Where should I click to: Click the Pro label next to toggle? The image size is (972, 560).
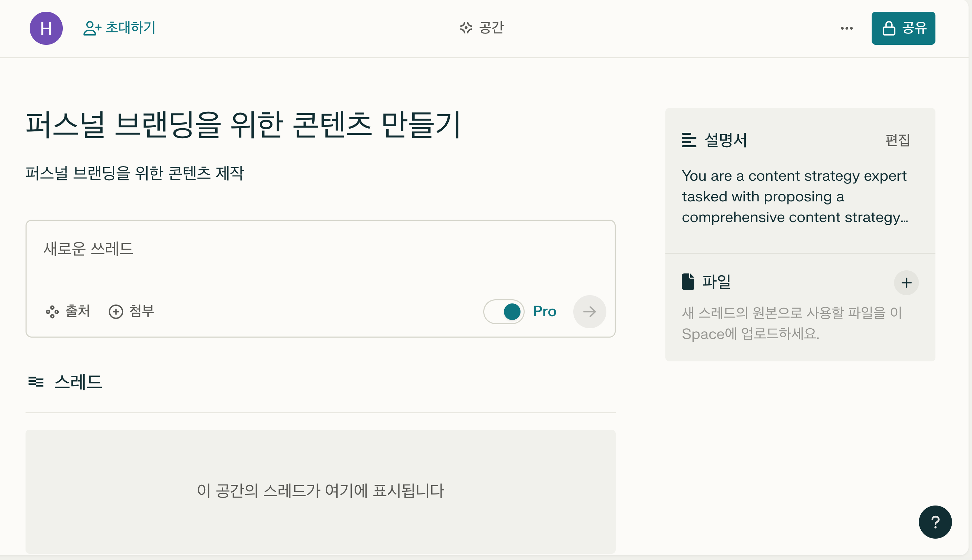pyautogui.click(x=544, y=311)
